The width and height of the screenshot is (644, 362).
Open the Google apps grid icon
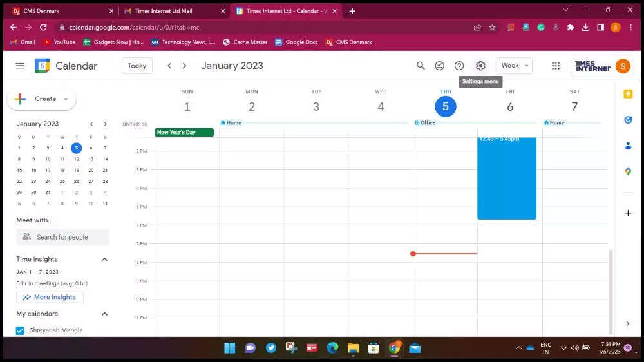[556, 66]
